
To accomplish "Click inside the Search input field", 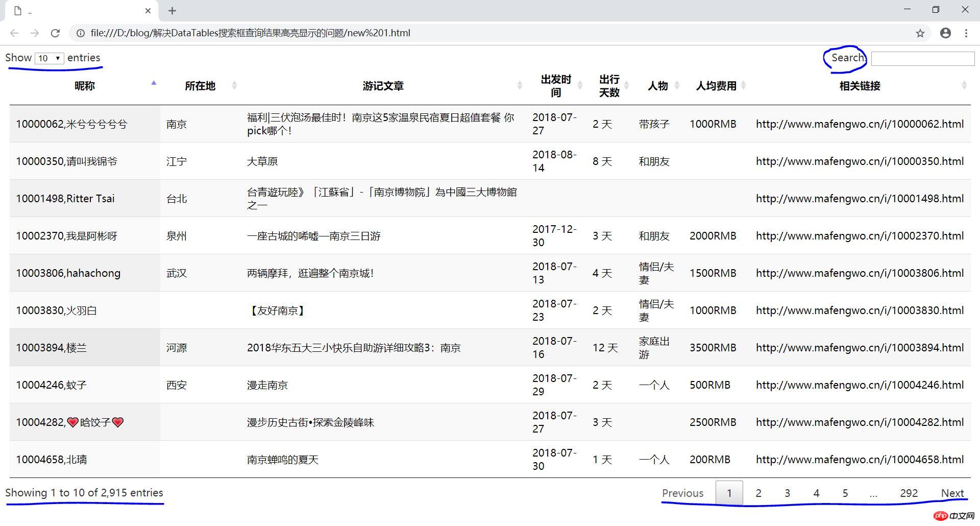I will (x=922, y=59).
